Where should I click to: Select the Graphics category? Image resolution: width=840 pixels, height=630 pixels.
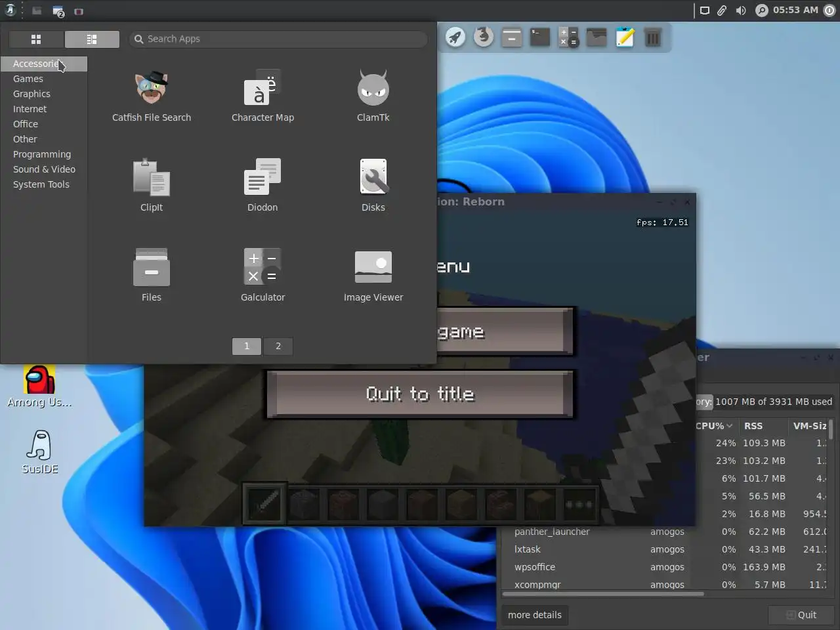(x=44, y=94)
